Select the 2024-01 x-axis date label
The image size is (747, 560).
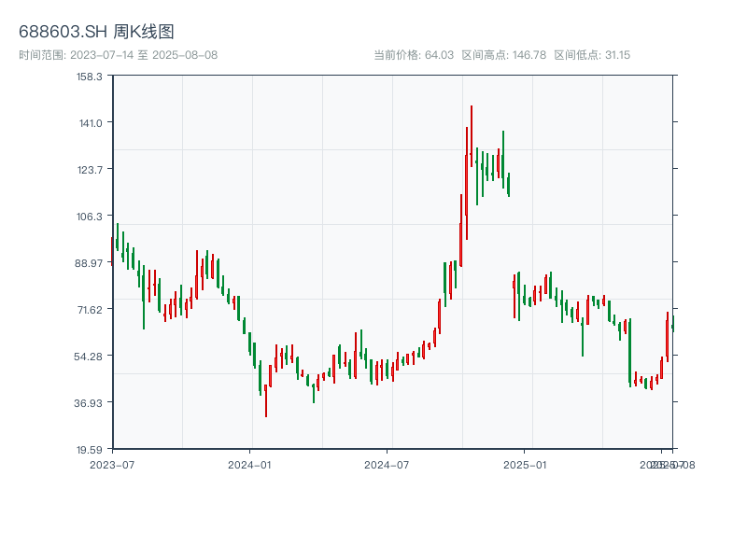[x=249, y=464]
